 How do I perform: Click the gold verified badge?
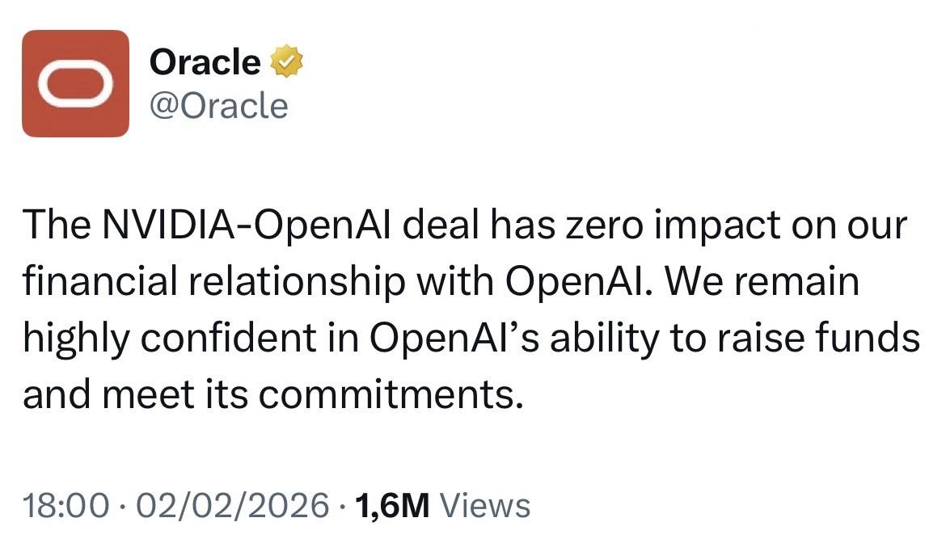[285, 62]
